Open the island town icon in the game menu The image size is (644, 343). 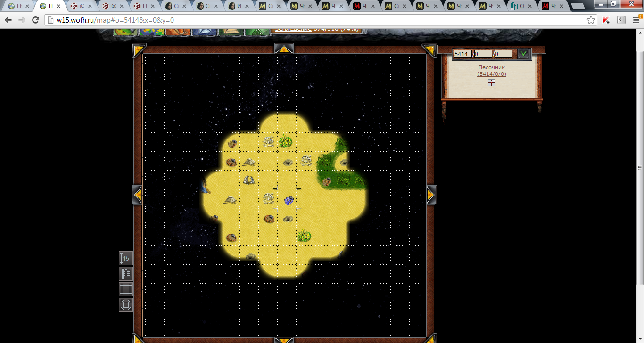point(126,32)
